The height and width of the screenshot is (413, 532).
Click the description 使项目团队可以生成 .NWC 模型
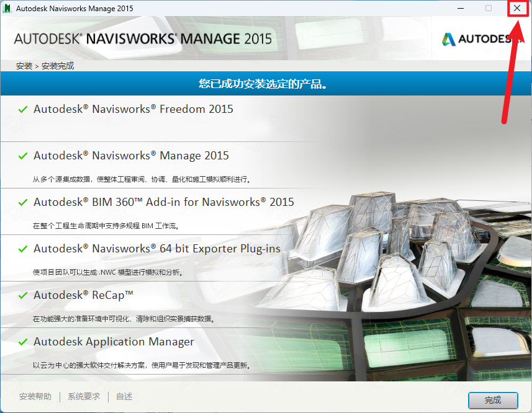pyautogui.click(x=108, y=272)
